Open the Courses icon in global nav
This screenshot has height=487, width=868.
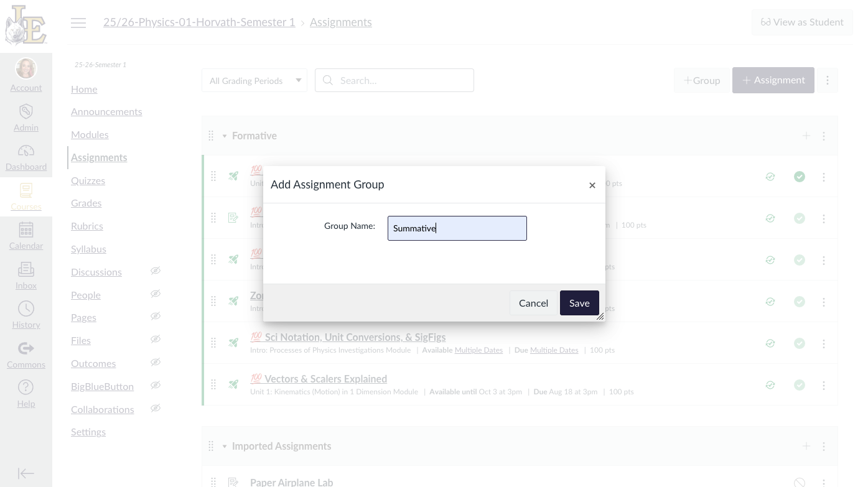(26, 190)
